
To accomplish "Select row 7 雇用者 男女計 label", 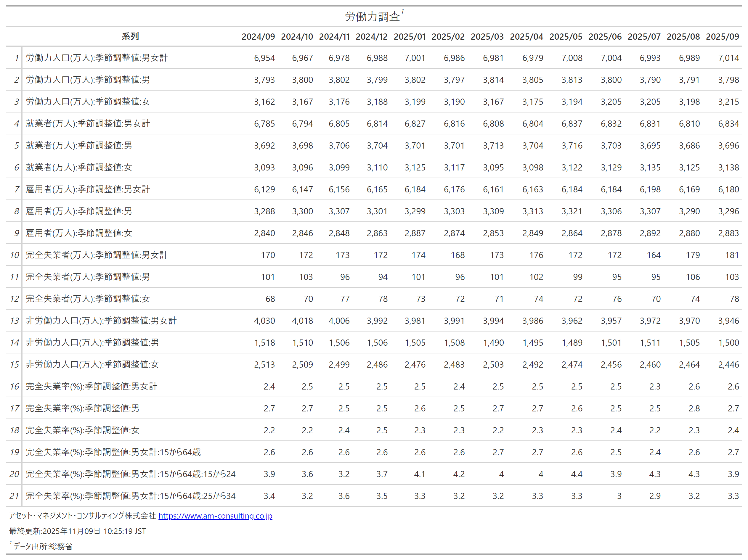I will [88, 189].
